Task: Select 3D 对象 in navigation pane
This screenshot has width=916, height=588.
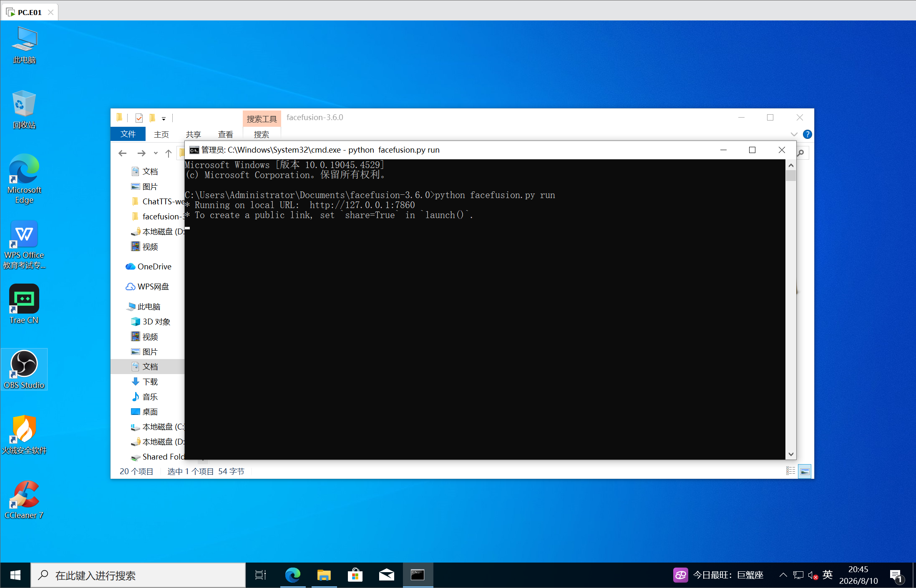Action: pos(151,322)
